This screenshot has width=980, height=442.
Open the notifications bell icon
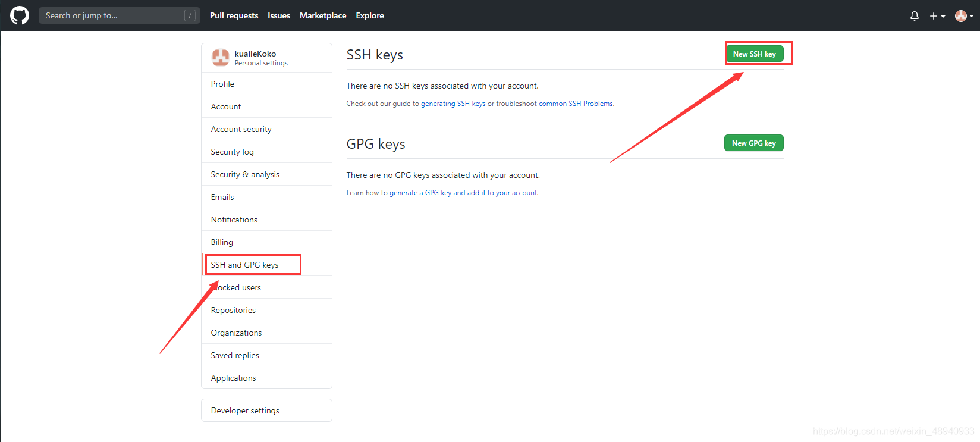click(915, 16)
